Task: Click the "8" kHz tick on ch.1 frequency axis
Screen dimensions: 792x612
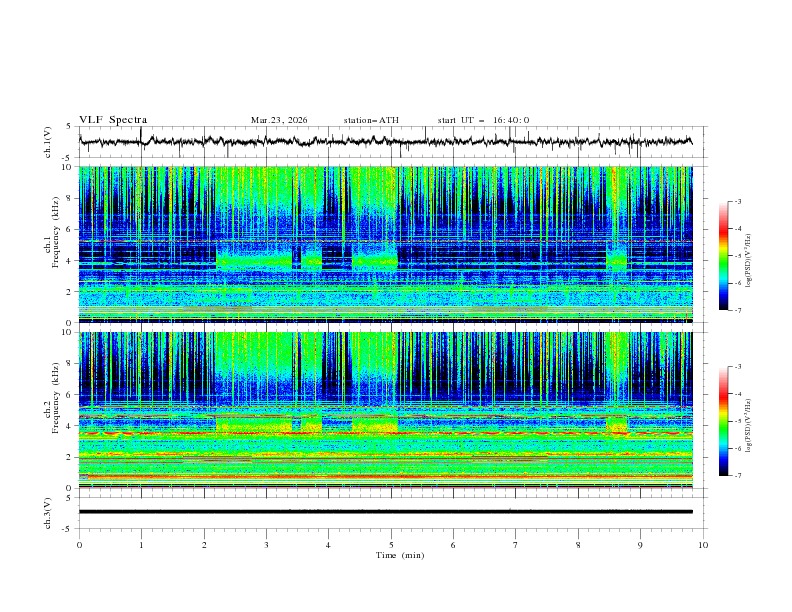Action: [70, 198]
